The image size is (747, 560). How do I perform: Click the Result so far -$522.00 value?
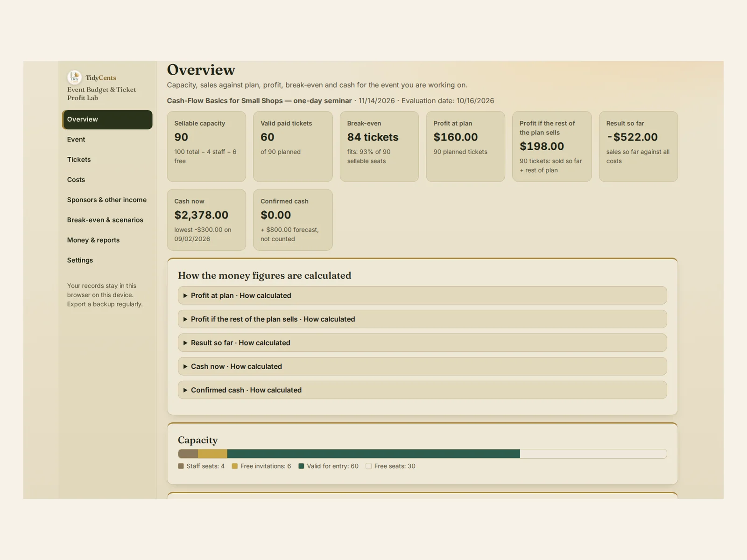pos(632,137)
